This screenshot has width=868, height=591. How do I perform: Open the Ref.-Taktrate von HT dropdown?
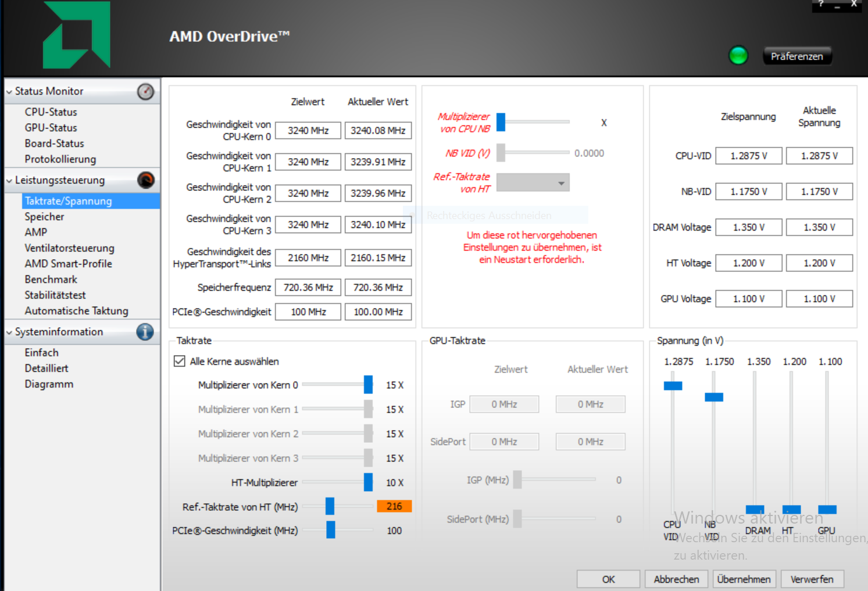tap(533, 182)
